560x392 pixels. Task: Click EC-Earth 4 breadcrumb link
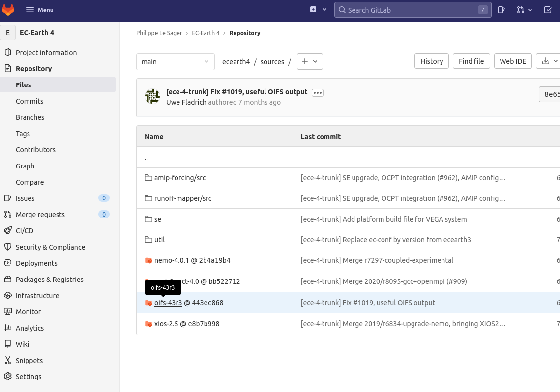pyautogui.click(x=206, y=33)
